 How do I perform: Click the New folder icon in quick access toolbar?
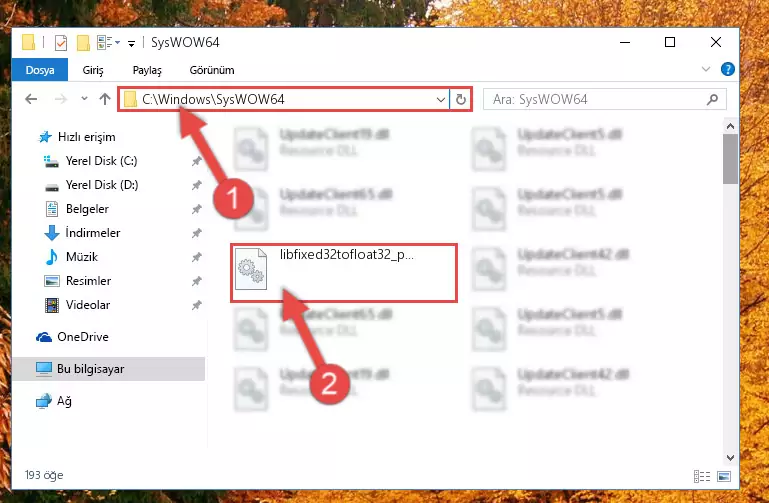[83, 43]
